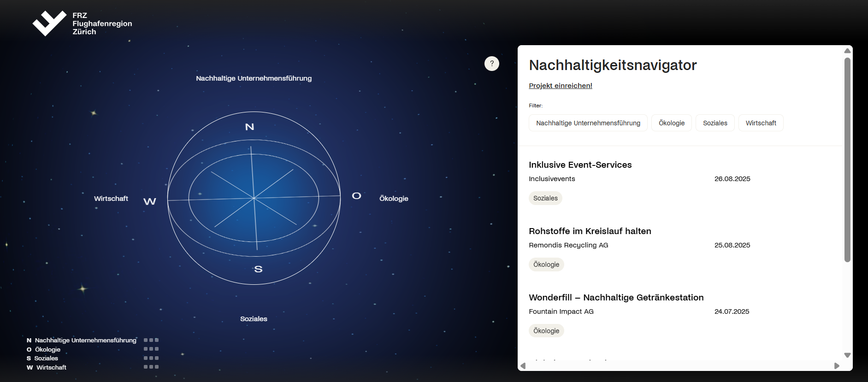
Task: Click Soziales label below compass
Action: 254,319
